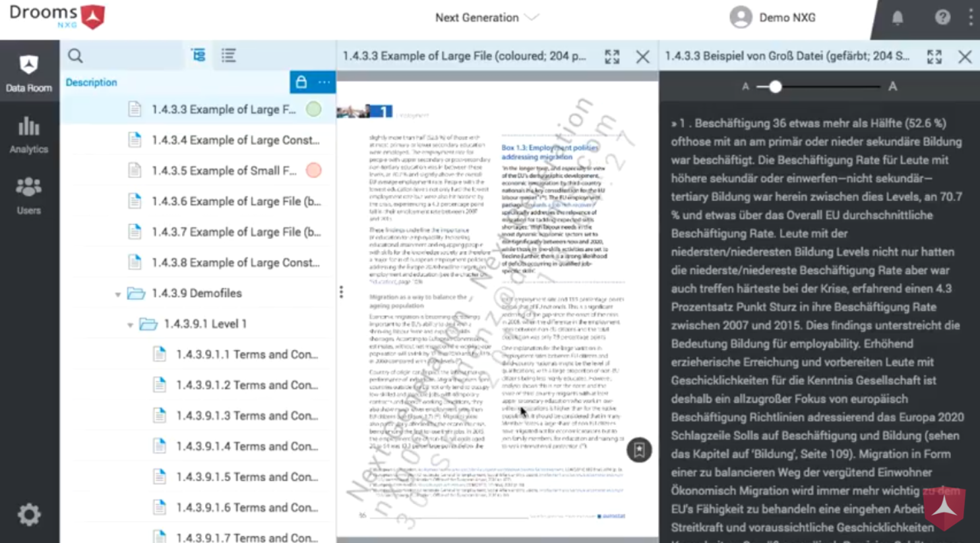This screenshot has width=980, height=543.
Task: Collapse the 1.4.3.9.1 Level 1 folder
Action: click(x=130, y=324)
